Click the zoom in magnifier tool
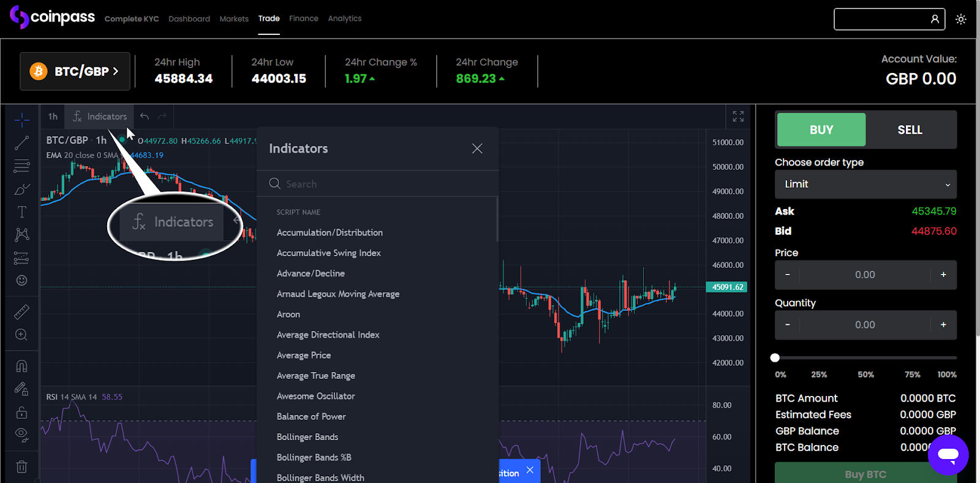This screenshot has height=483, width=980. 21,335
